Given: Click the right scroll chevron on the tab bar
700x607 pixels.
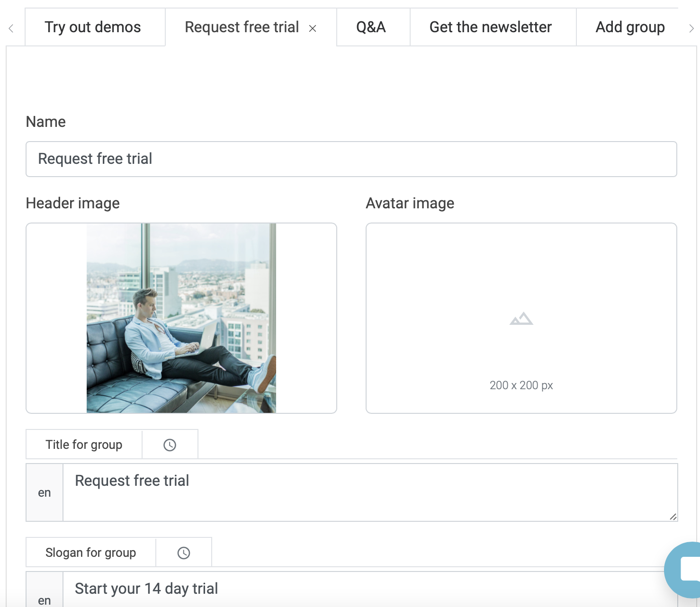Looking at the screenshot, I should pyautogui.click(x=691, y=27).
